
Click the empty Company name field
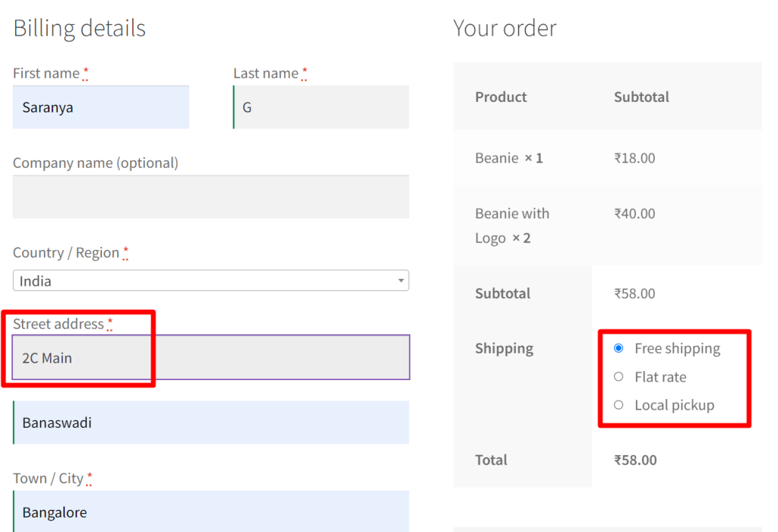pos(210,196)
